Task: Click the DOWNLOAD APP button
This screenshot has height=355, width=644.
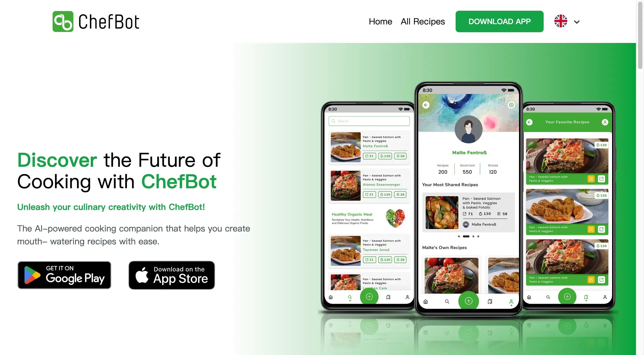Action: 499,21
